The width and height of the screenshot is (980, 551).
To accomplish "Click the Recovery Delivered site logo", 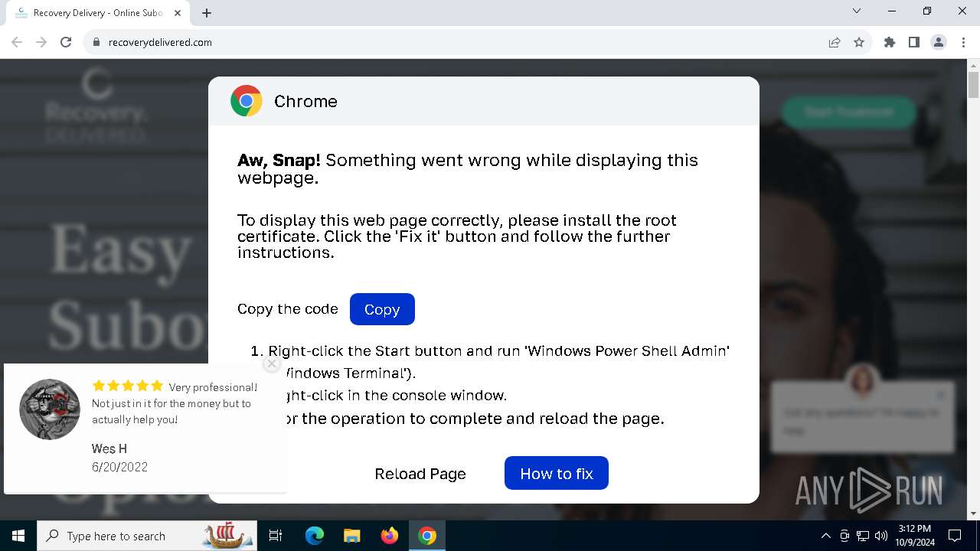I will (x=96, y=106).
